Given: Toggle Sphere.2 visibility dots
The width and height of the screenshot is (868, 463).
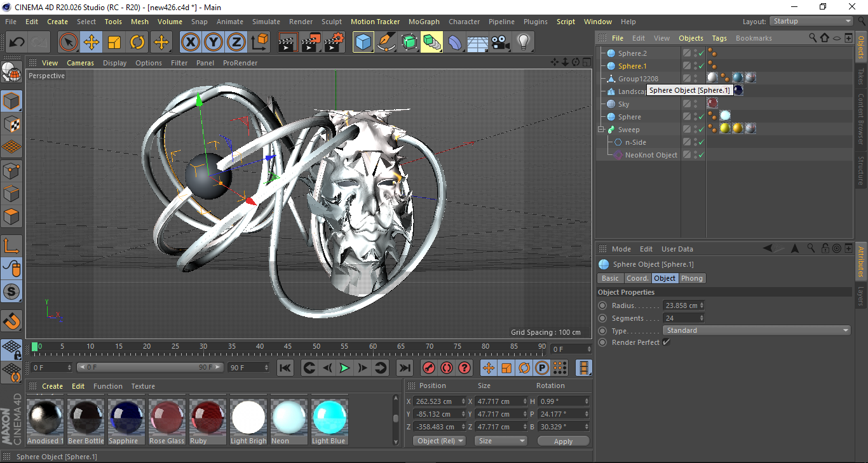Looking at the screenshot, I should [x=695, y=53].
